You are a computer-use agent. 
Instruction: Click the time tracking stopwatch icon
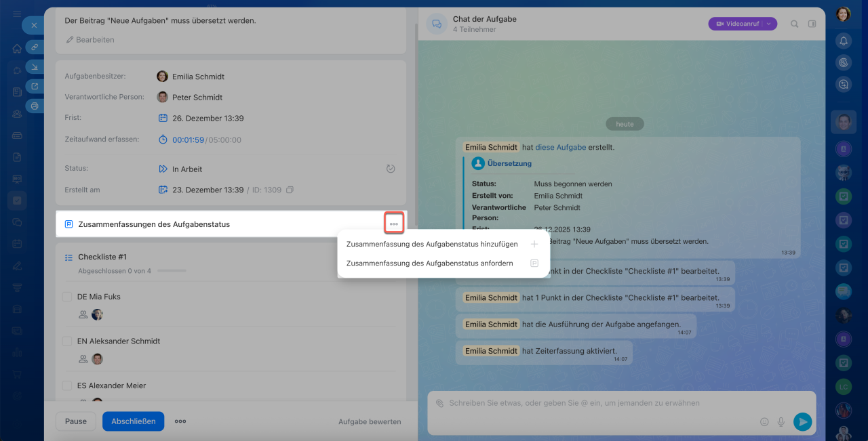(163, 140)
